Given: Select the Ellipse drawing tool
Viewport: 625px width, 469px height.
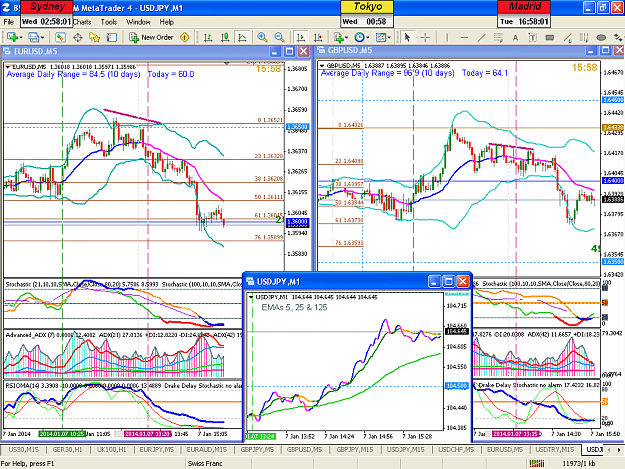Looking at the screenshot, I should coord(601,37).
